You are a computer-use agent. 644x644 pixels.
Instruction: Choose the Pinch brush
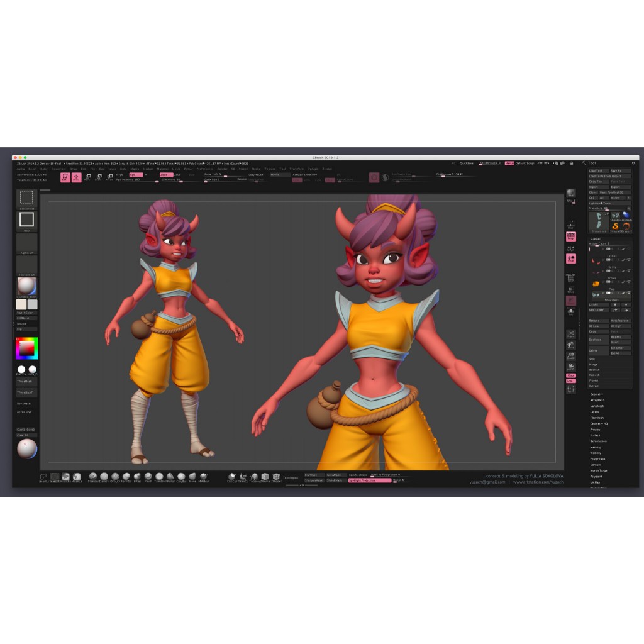(148, 477)
